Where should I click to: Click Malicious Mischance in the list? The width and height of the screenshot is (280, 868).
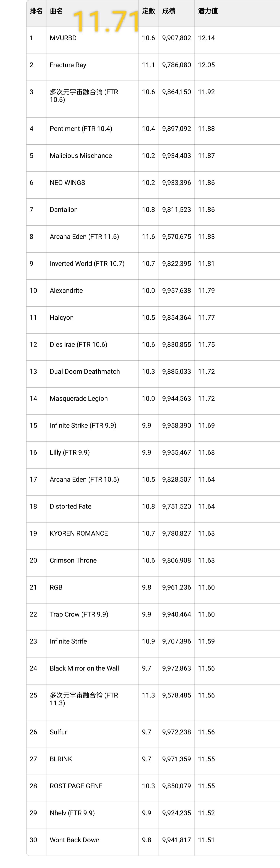[x=81, y=156]
